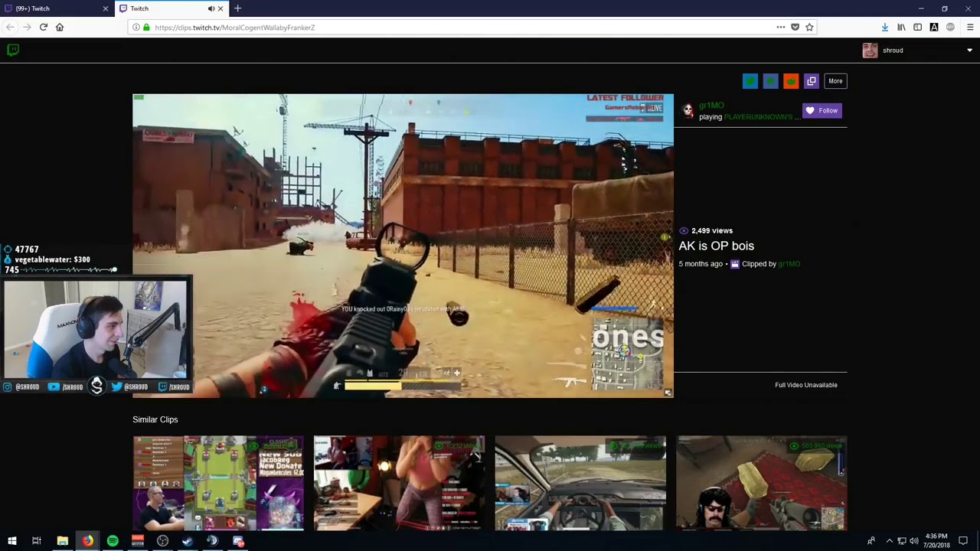Image resolution: width=980 pixels, height=551 pixels.
Task: Open OBS Studio from the taskbar
Action: tap(162, 541)
